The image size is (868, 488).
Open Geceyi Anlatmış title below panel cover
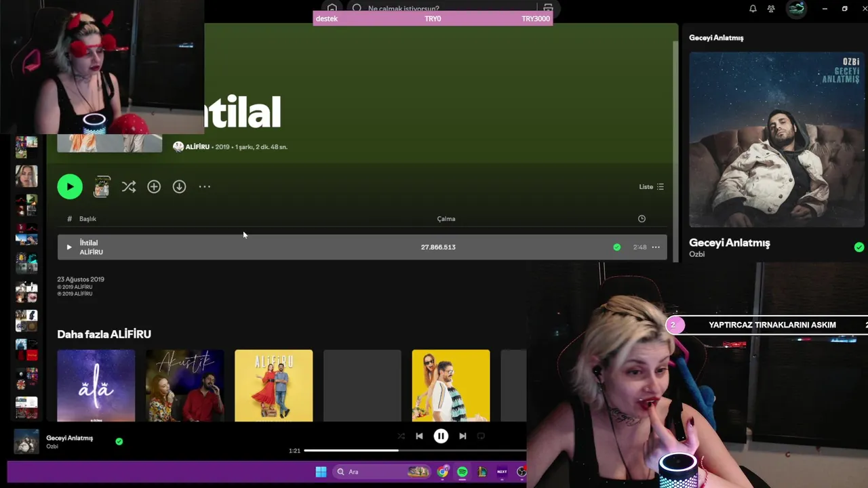tap(730, 243)
